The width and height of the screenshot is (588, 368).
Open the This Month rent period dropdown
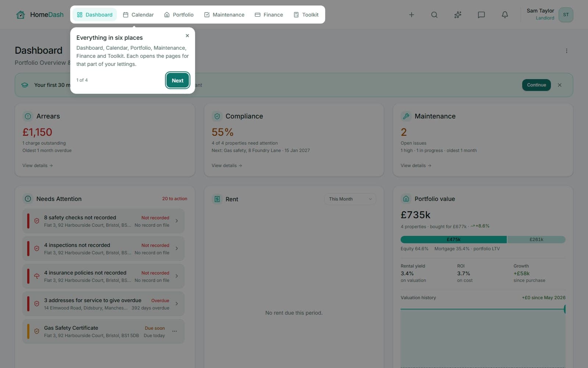tap(350, 199)
